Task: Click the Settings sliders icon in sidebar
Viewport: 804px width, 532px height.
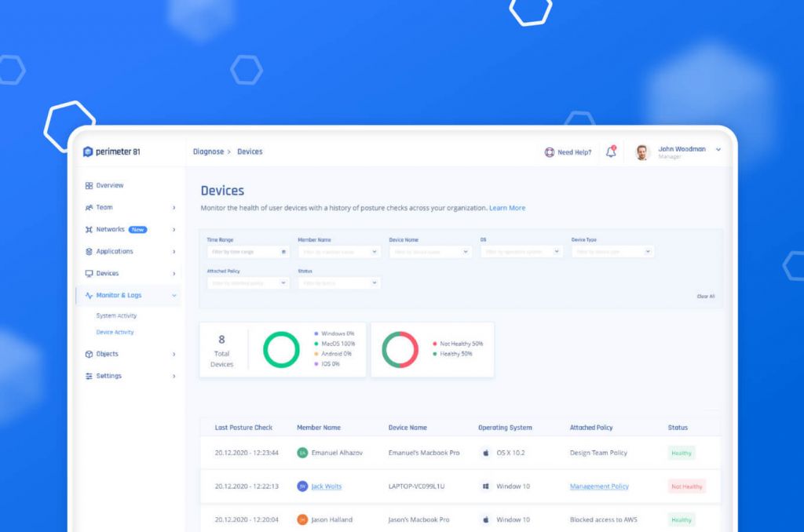Action: click(x=89, y=376)
